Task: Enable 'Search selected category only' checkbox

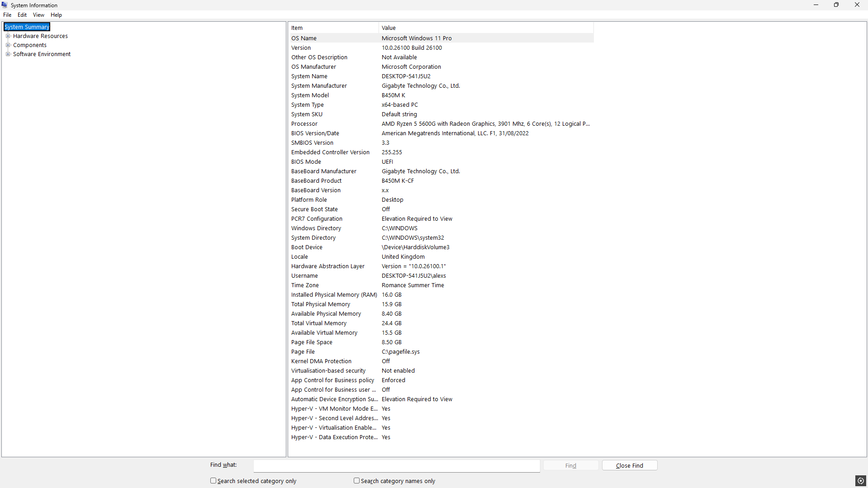Action: click(213, 481)
